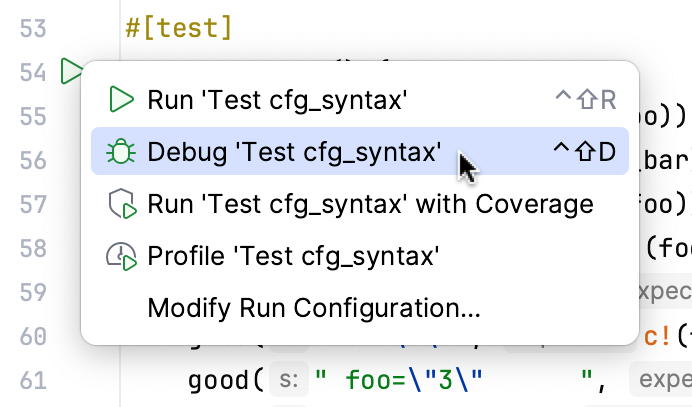This screenshot has height=407, width=692.
Task: Click line number 53 in the gutter
Action: [34, 28]
